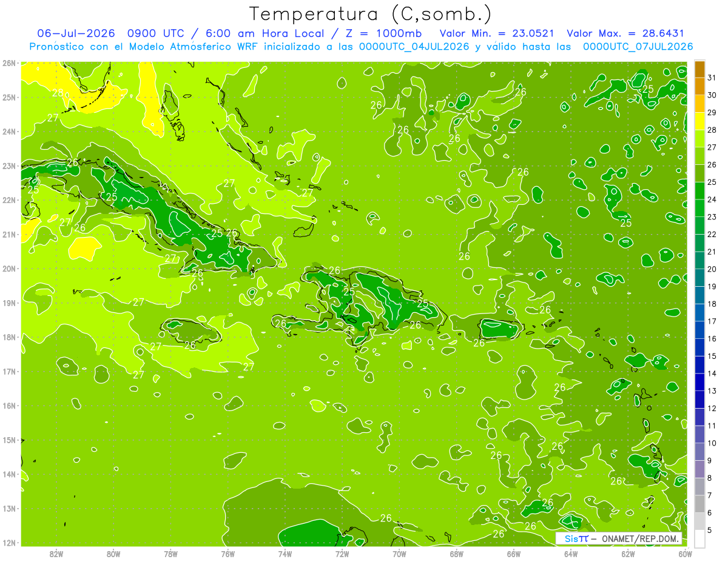This screenshot has width=728, height=562.
Task: Click the 25N latitude axis label
Action: point(8,97)
